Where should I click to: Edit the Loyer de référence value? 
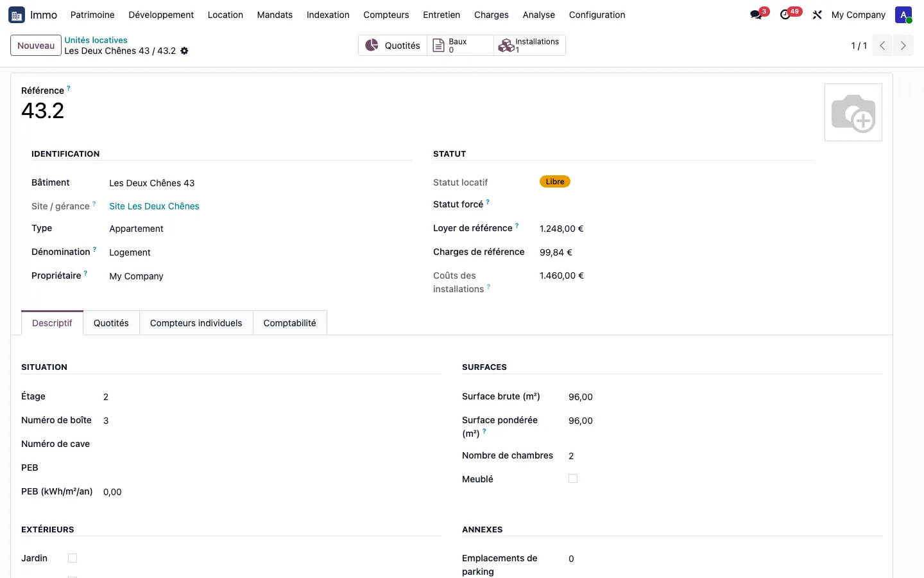561,229
